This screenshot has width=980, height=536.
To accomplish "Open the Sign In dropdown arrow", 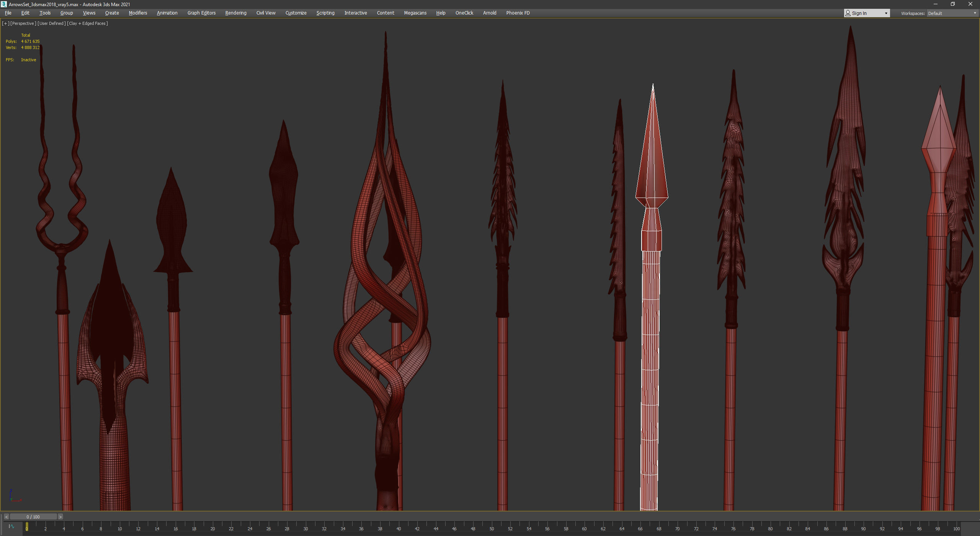I will [x=886, y=13].
